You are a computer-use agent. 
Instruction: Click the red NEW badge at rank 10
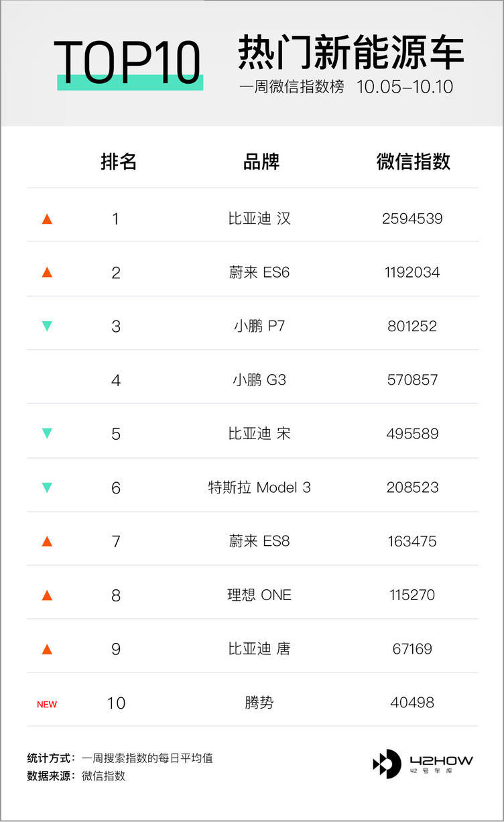pyautogui.click(x=47, y=704)
